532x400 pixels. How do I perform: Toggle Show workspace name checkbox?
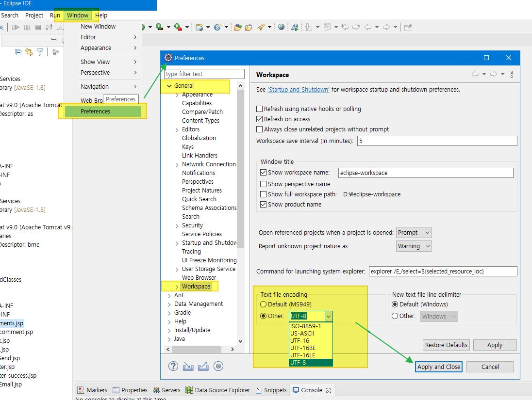[x=263, y=173]
